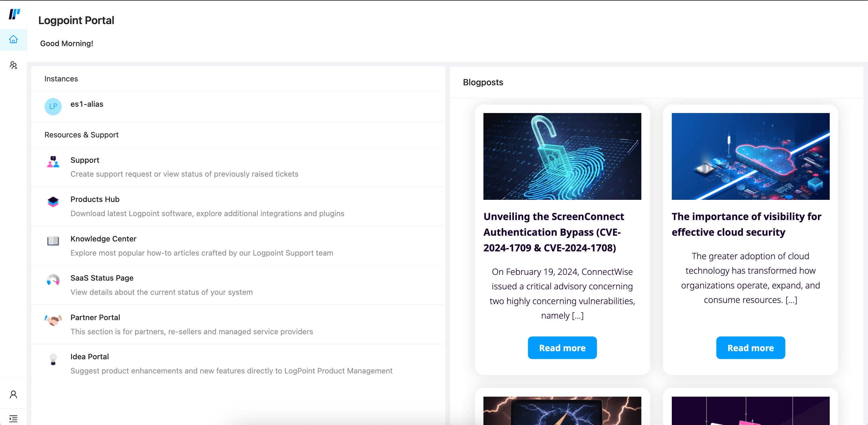
Task: Click the Partner Portal handshake icon
Action: coord(53,320)
